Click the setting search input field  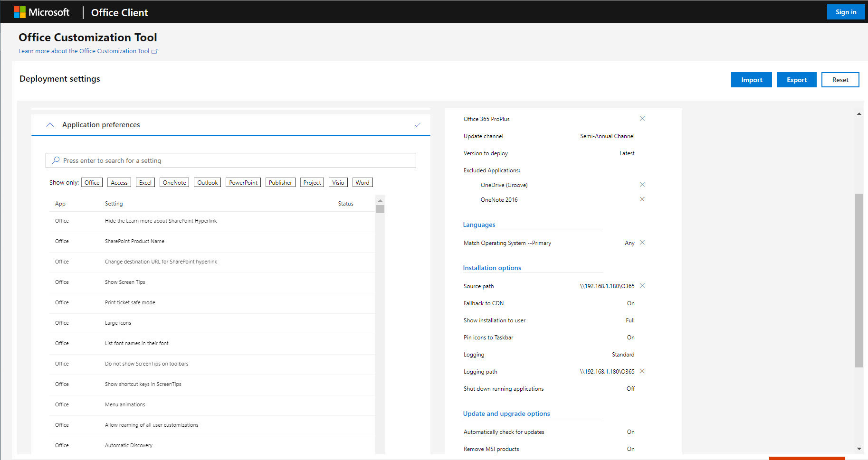click(x=231, y=160)
